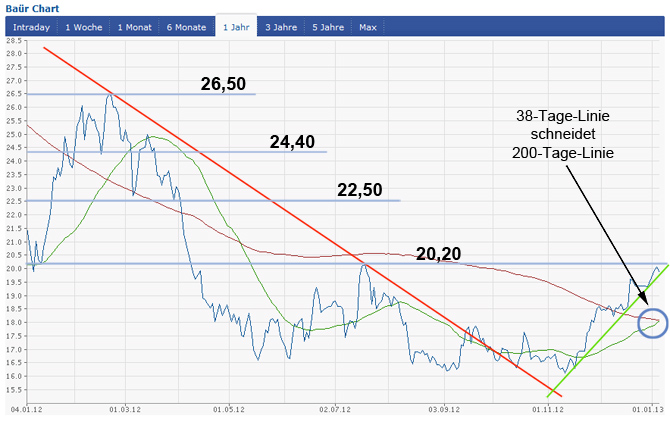Switch to the Intraday tab
The width and height of the screenshot is (670, 425).
pos(30,27)
